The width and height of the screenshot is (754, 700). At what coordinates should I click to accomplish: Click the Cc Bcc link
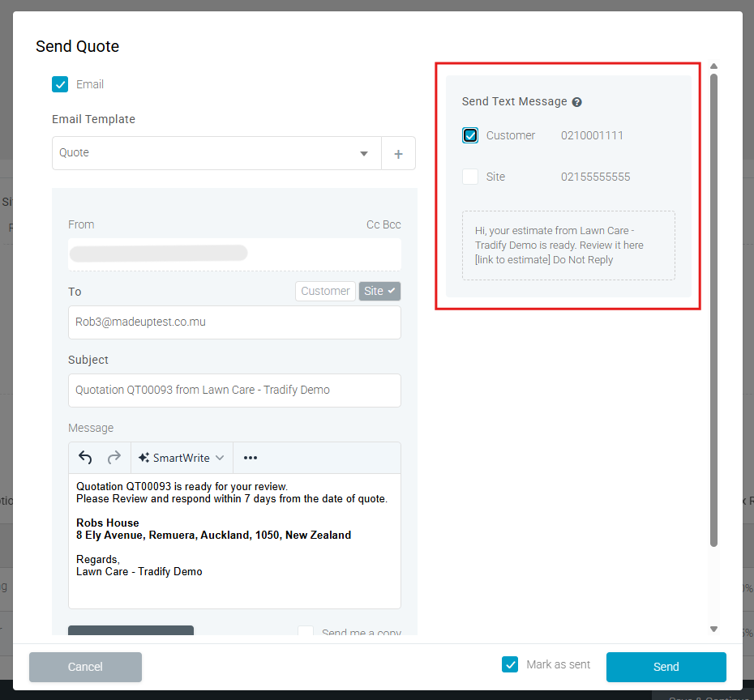coord(383,224)
